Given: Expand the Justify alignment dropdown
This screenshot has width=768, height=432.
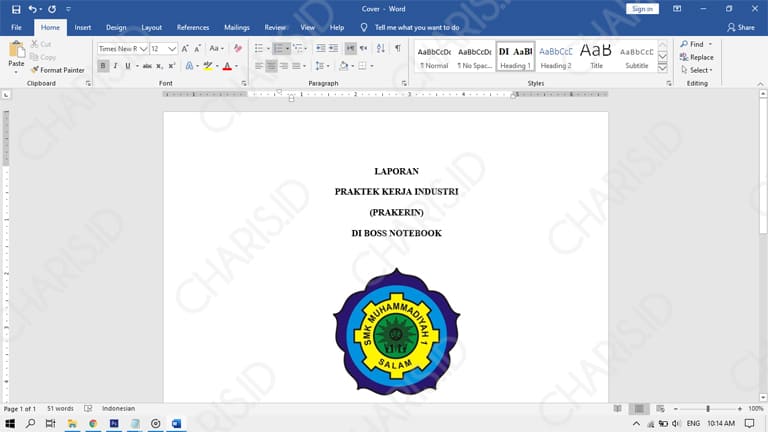Looking at the screenshot, I should pos(304,66).
